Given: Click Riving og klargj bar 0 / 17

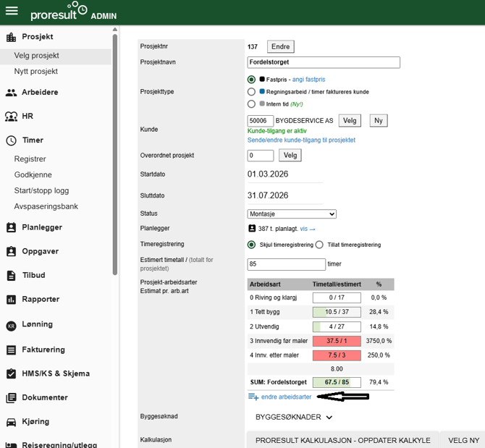Looking at the screenshot, I should [337, 297].
